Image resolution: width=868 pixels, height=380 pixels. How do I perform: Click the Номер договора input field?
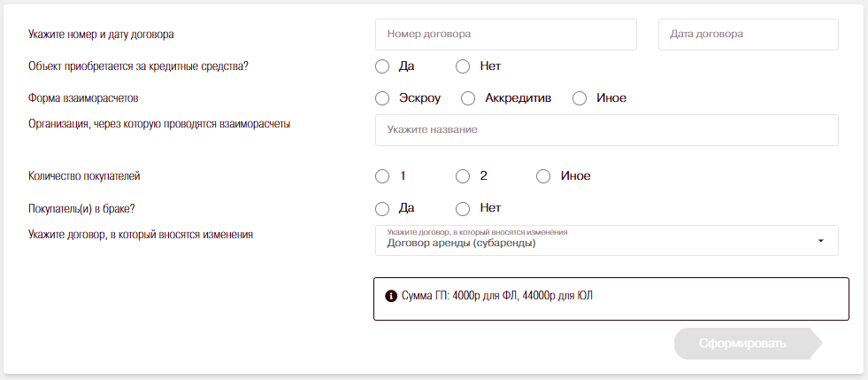click(x=506, y=35)
